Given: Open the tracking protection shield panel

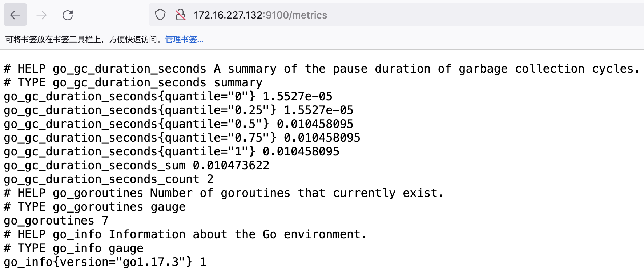Looking at the screenshot, I should coord(160,15).
